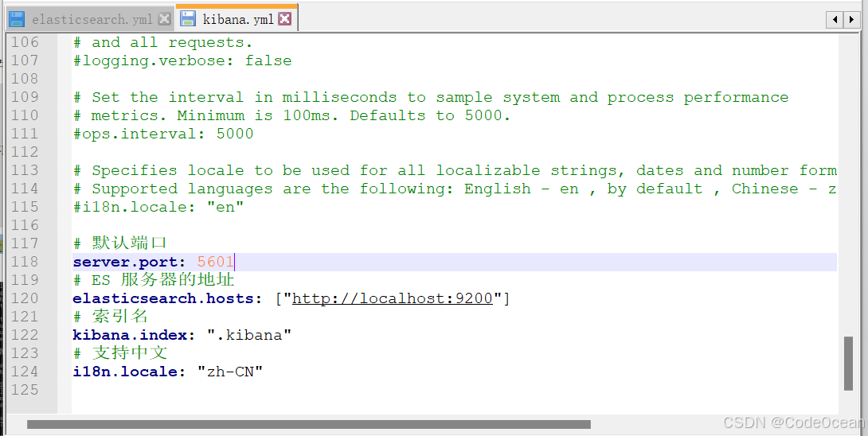Click line number 124 in the margin
Viewport: 868px width, 436px height.
point(25,372)
